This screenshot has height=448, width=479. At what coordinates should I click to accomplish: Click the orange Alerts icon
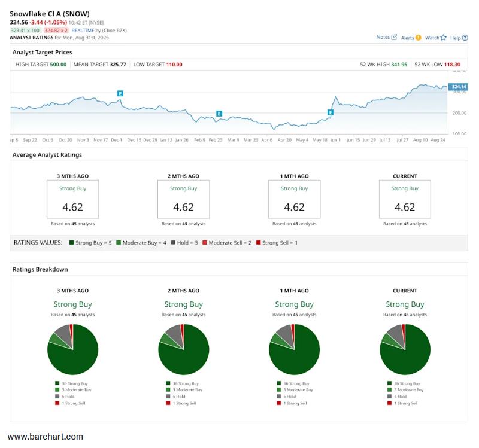(418, 38)
